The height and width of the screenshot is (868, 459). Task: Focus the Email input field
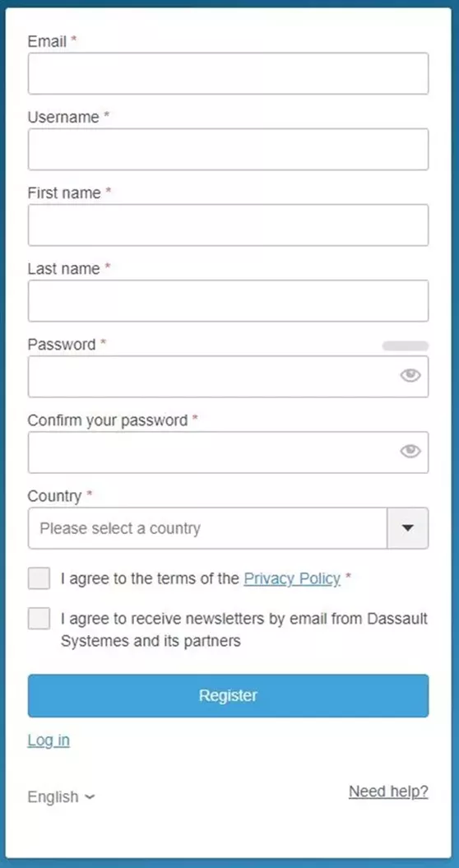[x=228, y=73]
